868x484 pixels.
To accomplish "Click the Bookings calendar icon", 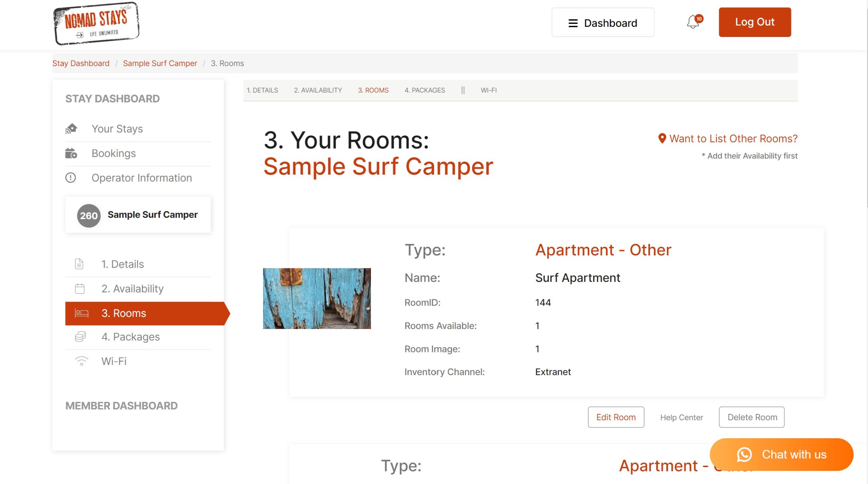I will coord(71,153).
